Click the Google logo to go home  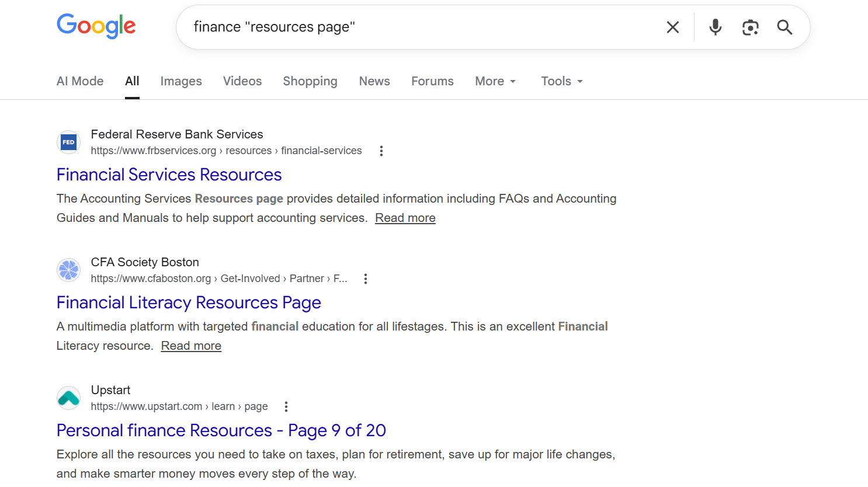pyautogui.click(x=96, y=26)
